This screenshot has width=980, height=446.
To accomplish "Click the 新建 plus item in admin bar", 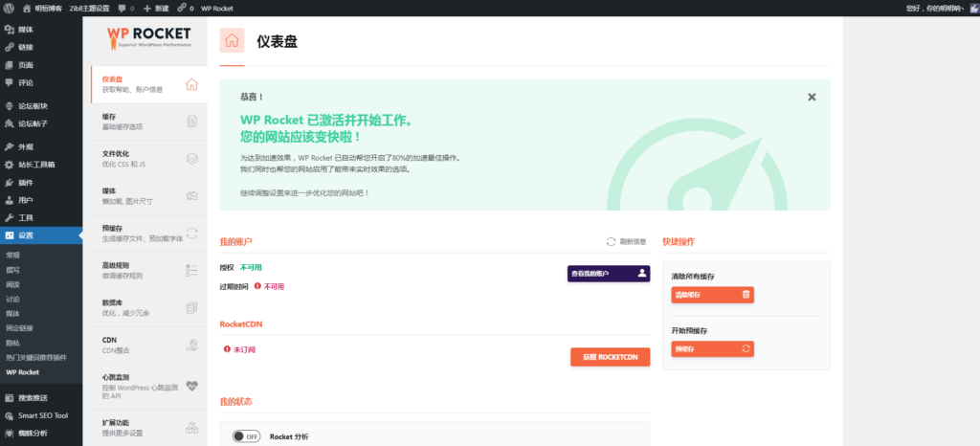I will (156, 8).
